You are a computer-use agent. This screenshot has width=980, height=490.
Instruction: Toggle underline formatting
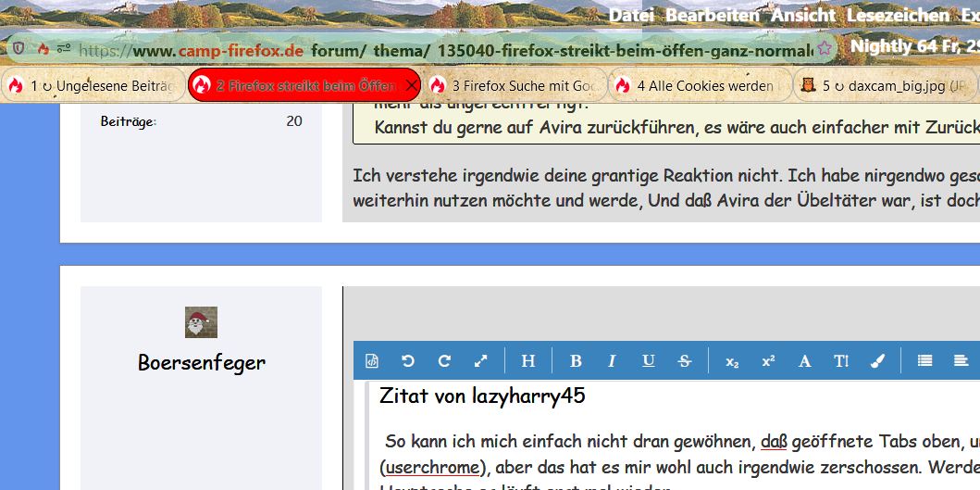click(649, 361)
